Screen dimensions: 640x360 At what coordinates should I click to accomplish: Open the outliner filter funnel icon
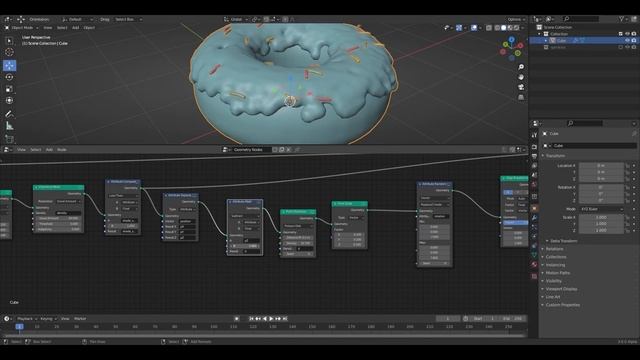[622, 19]
